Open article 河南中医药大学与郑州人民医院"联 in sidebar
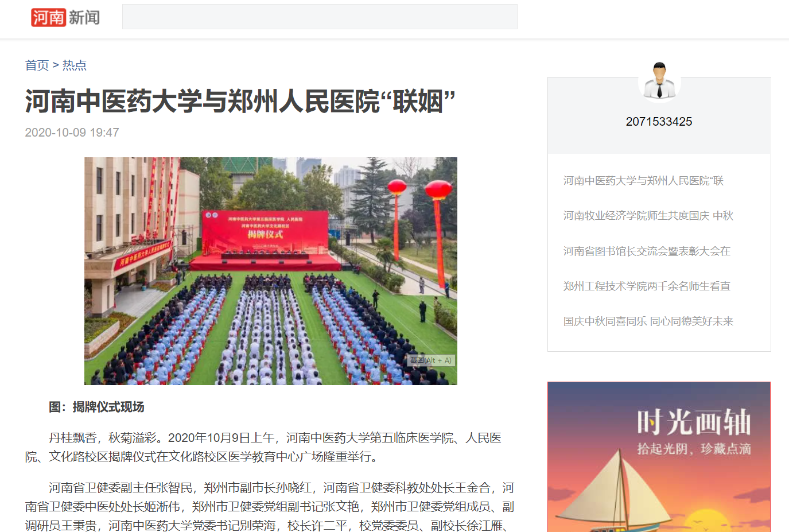789x532 pixels. coord(643,181)
